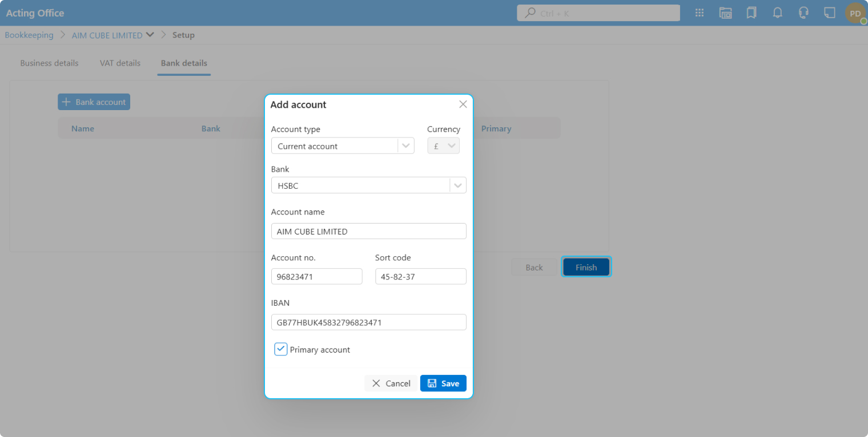This screenshot has height=437, width=868.
Task: Expand the Bank dropdown showing HSBC
Action: click(457, 185)
